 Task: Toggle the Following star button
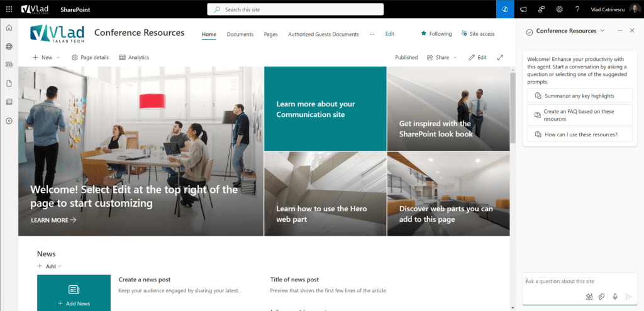tap(436, 34)
